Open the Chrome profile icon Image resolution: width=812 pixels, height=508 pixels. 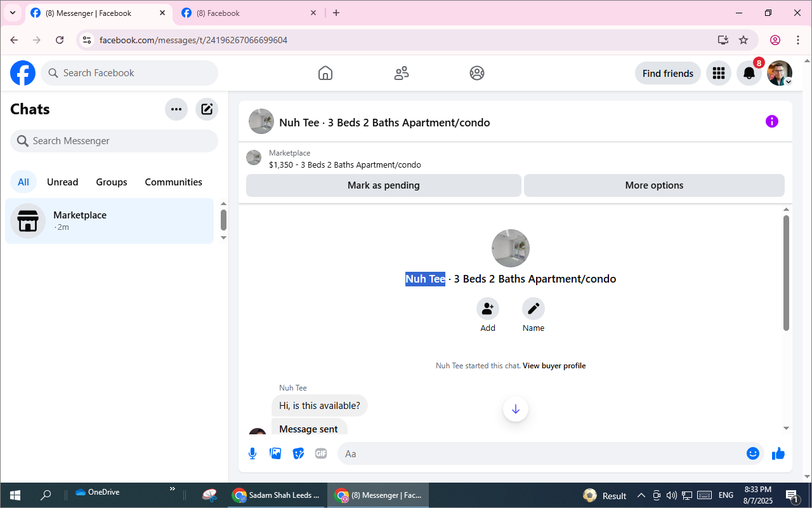pyautogui.click(x=775, y=40)
